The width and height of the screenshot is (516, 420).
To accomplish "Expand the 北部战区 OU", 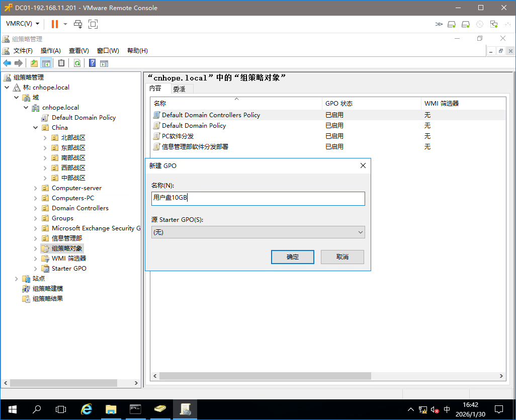I will click(45, 138).
